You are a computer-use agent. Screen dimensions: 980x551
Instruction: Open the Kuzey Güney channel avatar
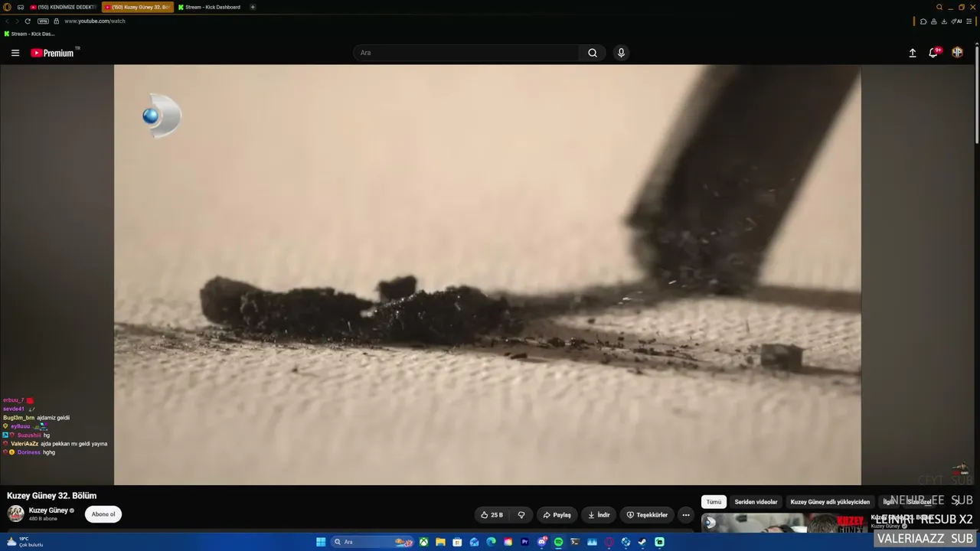coord(15,514)
